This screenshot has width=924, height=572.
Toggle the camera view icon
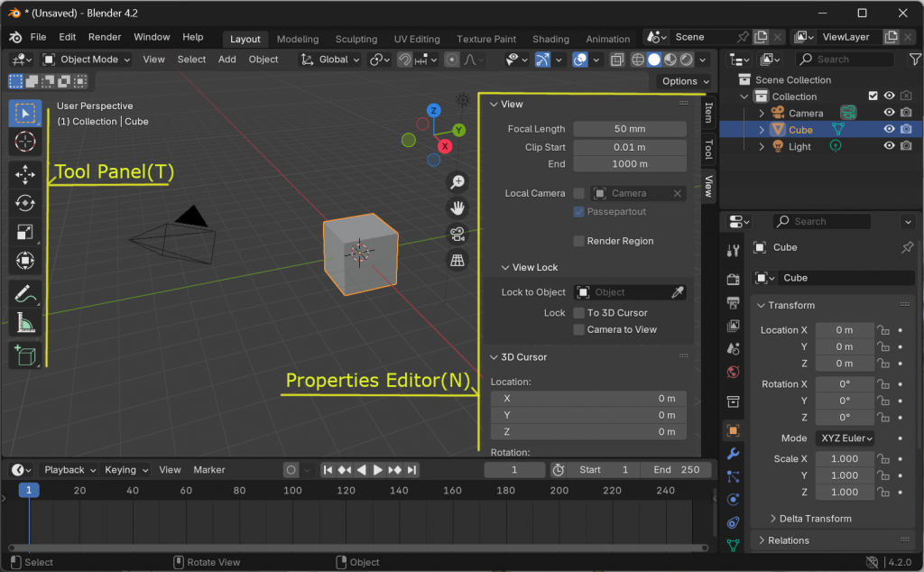tap(457, 234)
